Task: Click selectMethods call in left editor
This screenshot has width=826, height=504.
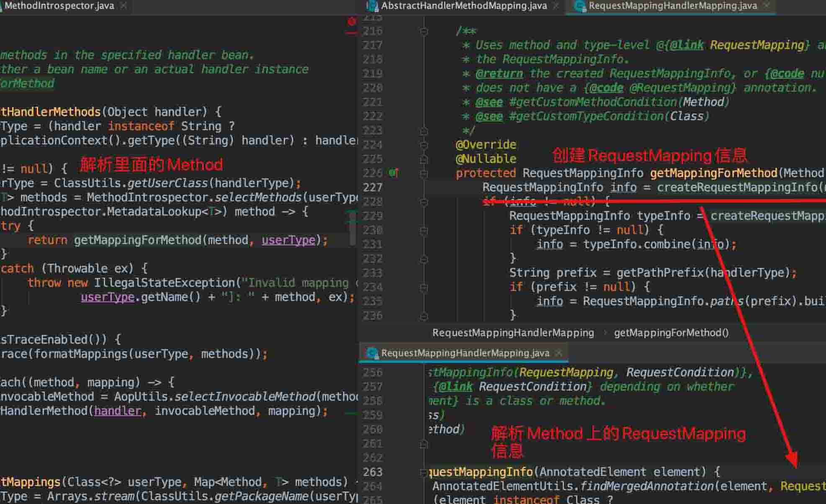Action: 258,198
